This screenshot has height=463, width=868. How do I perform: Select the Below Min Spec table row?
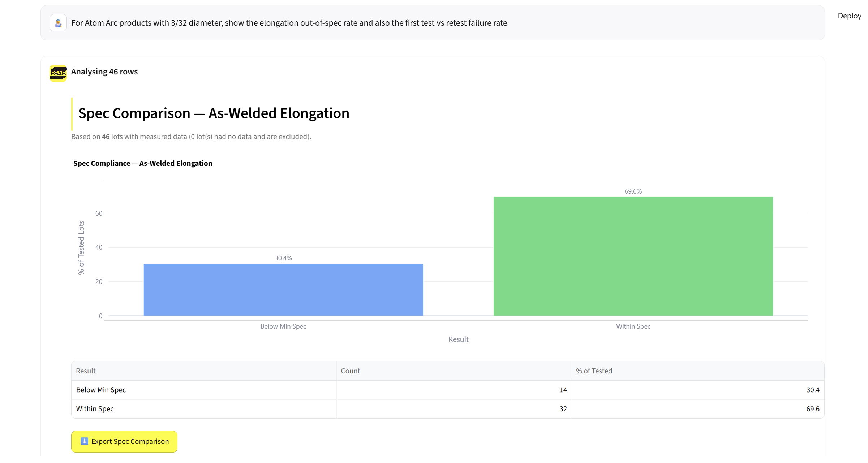(x=448, y=390)
